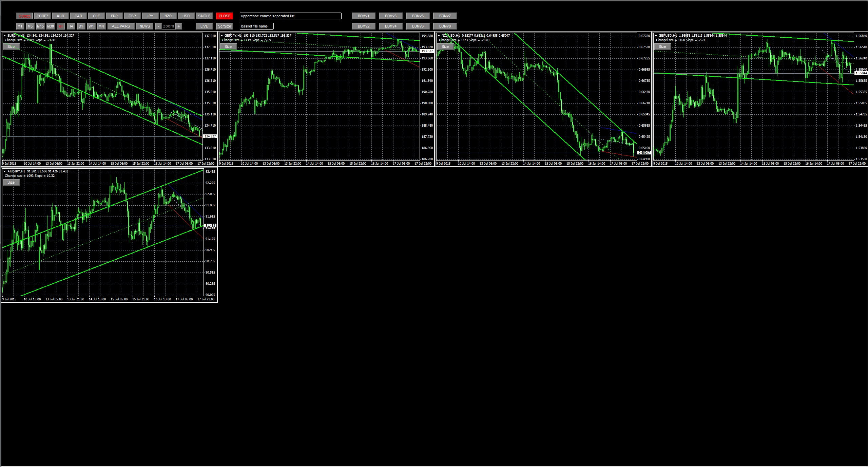The height and width of the screenshot is (467, 868).
Task: Expand the NZDUSD chart title arrow
Action: pos(439,36)
